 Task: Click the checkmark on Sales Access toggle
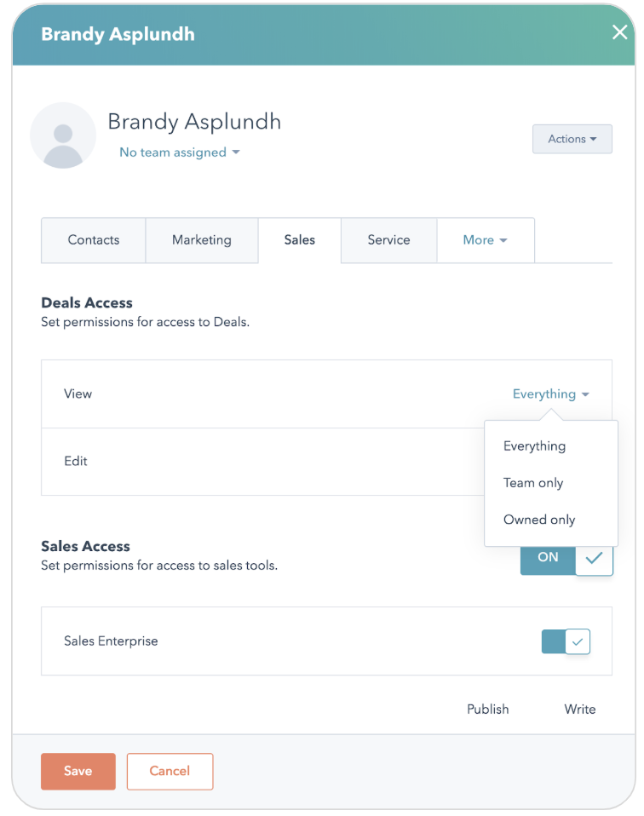[594, 558]
